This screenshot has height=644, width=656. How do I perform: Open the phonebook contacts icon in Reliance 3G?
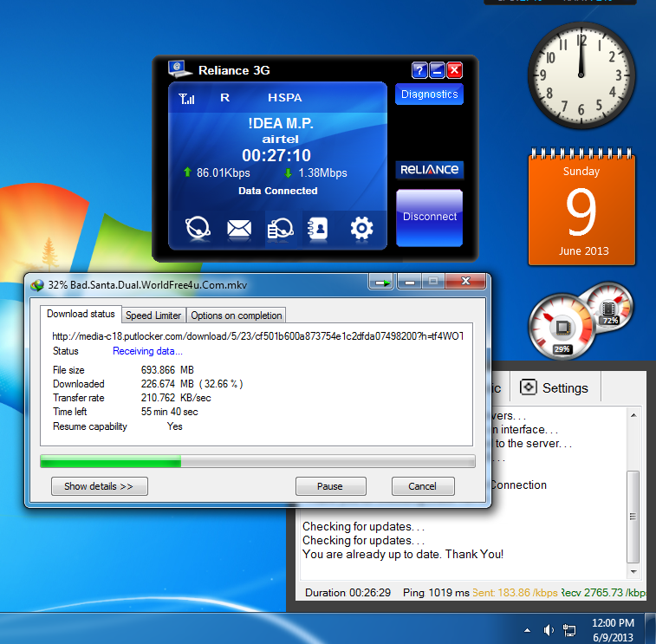[x=317, y=229]
